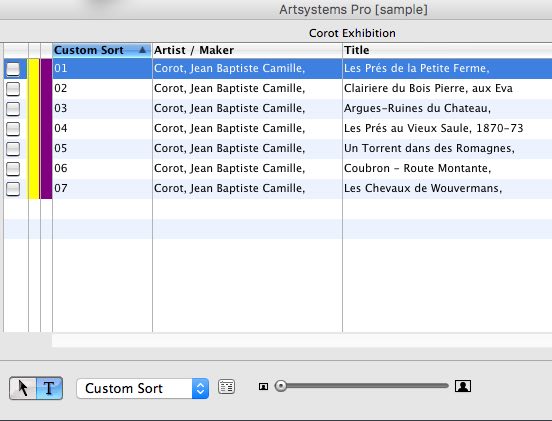Sort by the Artist / Maker column header

247,50
